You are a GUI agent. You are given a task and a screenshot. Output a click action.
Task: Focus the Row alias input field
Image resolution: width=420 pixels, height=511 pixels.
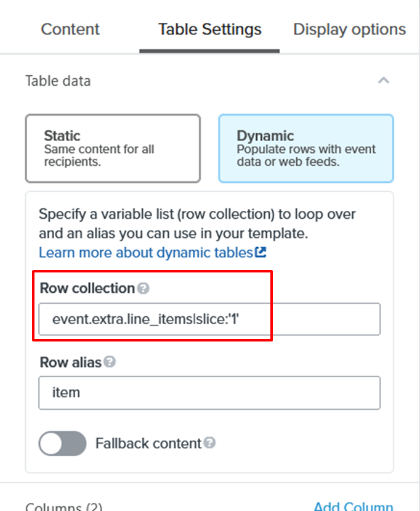point(209,393)
